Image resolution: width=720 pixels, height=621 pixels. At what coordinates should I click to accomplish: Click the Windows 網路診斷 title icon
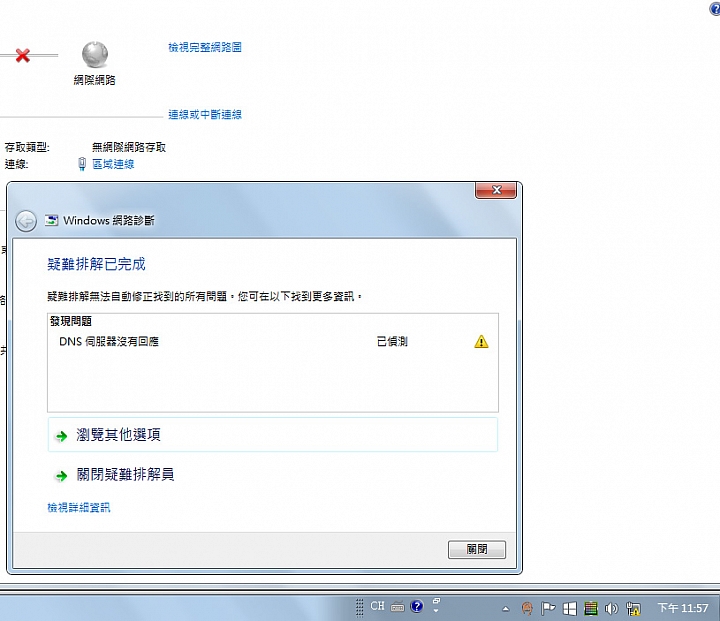click(x=51, y=220)
